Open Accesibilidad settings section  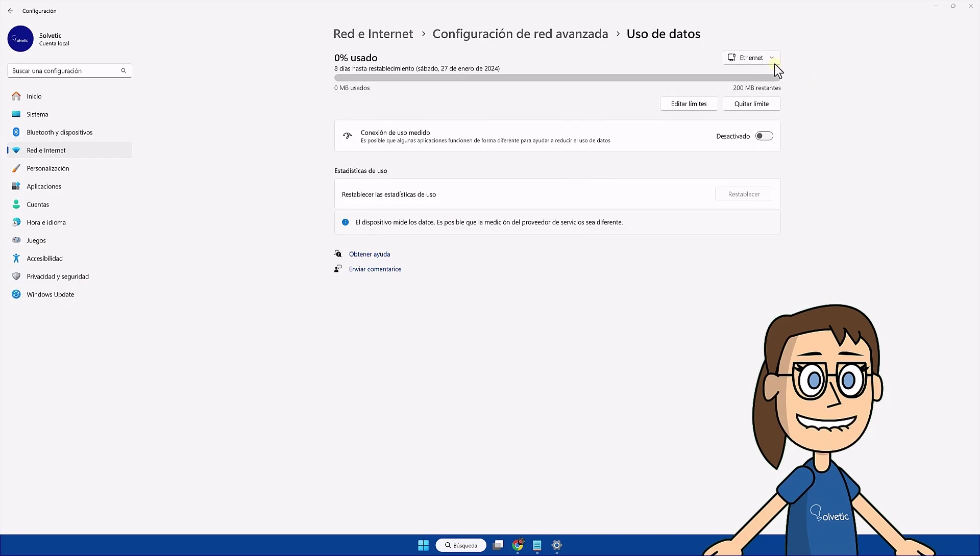[69, 259]
